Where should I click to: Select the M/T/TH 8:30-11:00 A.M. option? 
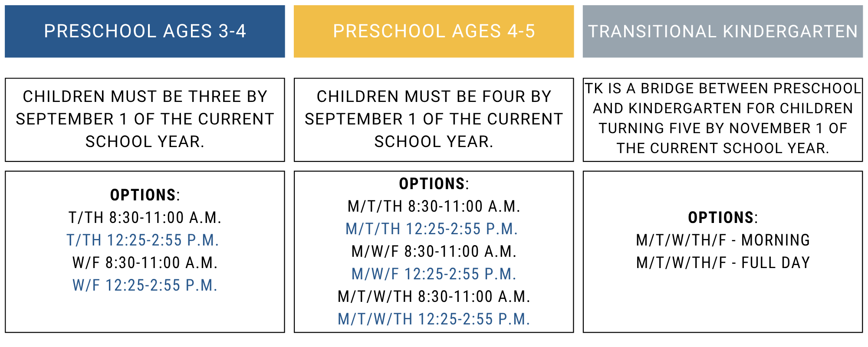click(x=434, y=206)
